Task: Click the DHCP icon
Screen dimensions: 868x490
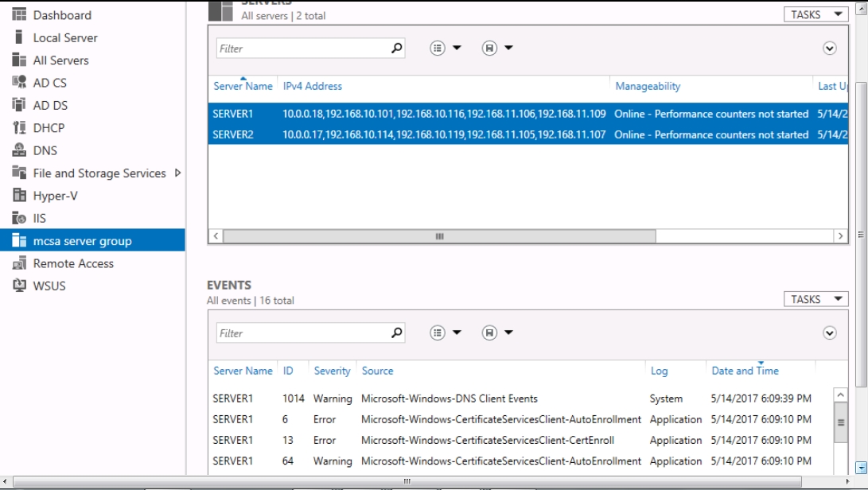Action: (x=19, y=127)
